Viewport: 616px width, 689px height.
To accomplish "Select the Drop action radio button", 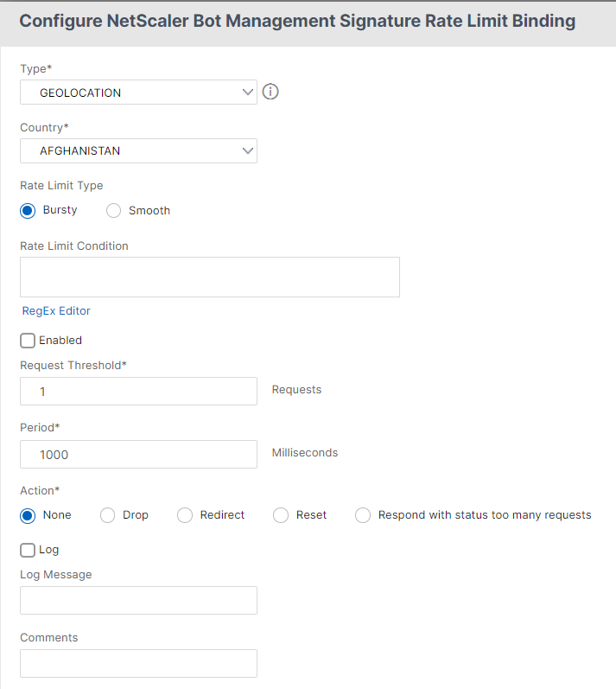I will 108,515.
